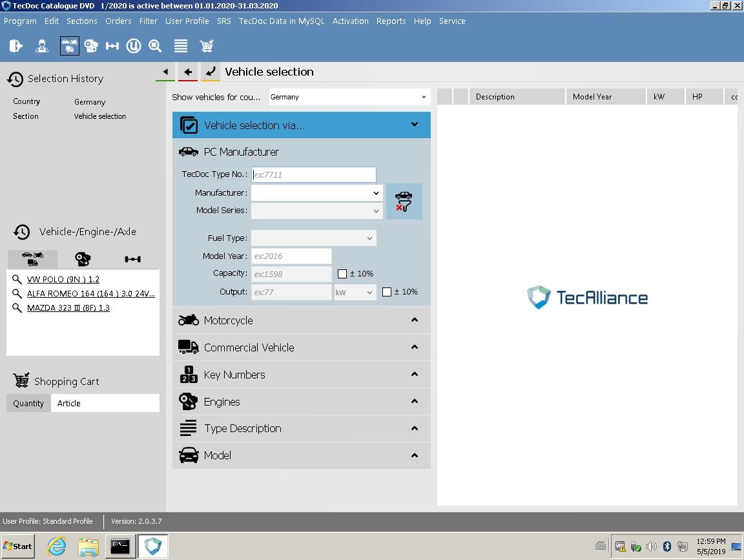This screenshot has height=560, width=744.
Task: Click the Shopping Cart panel icon
Action: [x=21, y=380]
